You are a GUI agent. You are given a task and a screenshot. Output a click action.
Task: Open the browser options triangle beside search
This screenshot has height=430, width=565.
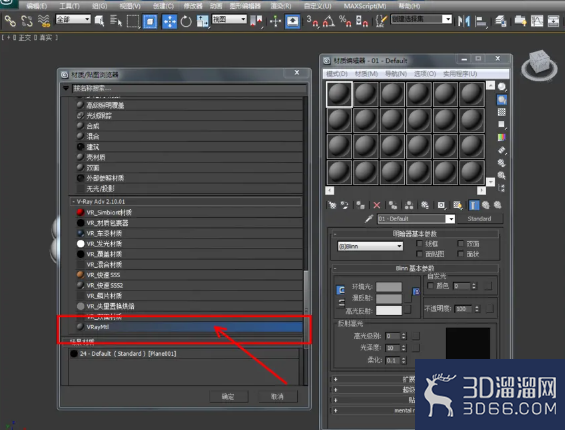[x=66, y=88]
